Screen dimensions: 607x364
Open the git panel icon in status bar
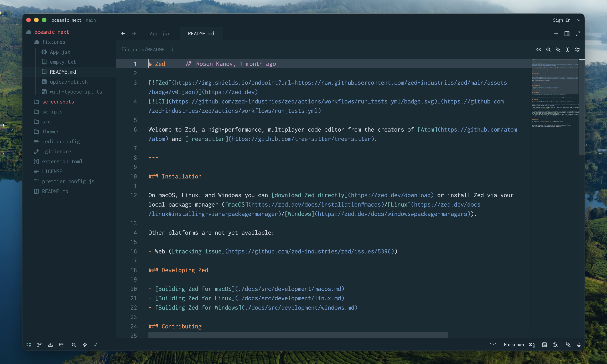click(x=39, y=345)
